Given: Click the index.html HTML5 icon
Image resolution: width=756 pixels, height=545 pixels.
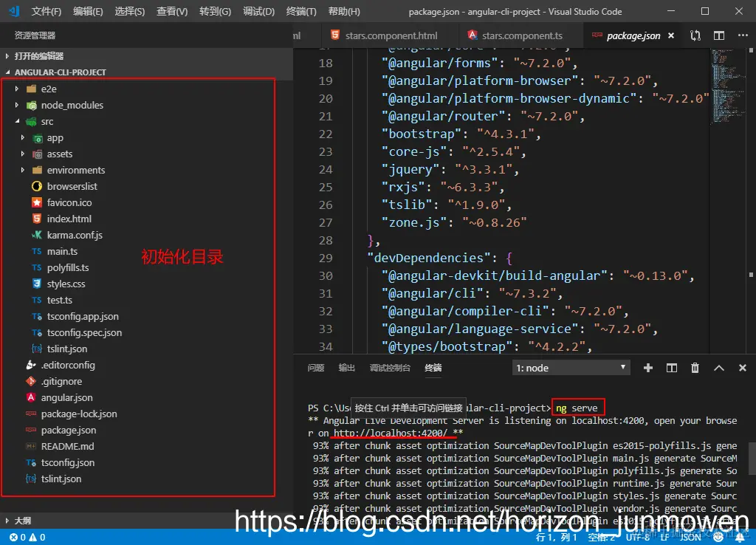Looking at the screenshot, I should (x=37, y=219).
